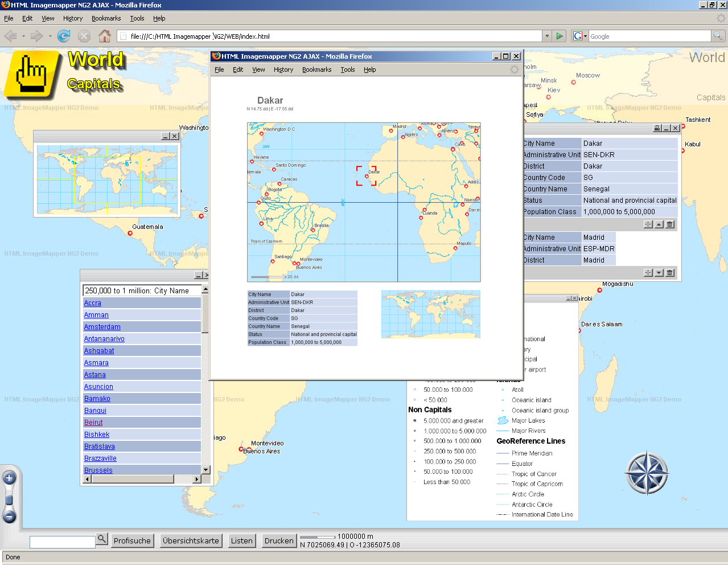Viewport: 728px width, 565px height.
Task: Open the Amsterdam link in city list
Action: click(x=102, y=327)
